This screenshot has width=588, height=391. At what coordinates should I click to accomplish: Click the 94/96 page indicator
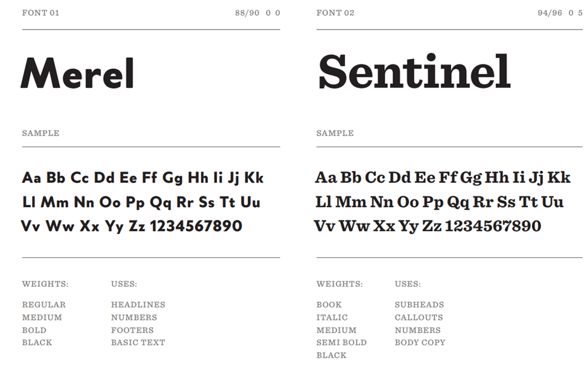coord(550,13)
